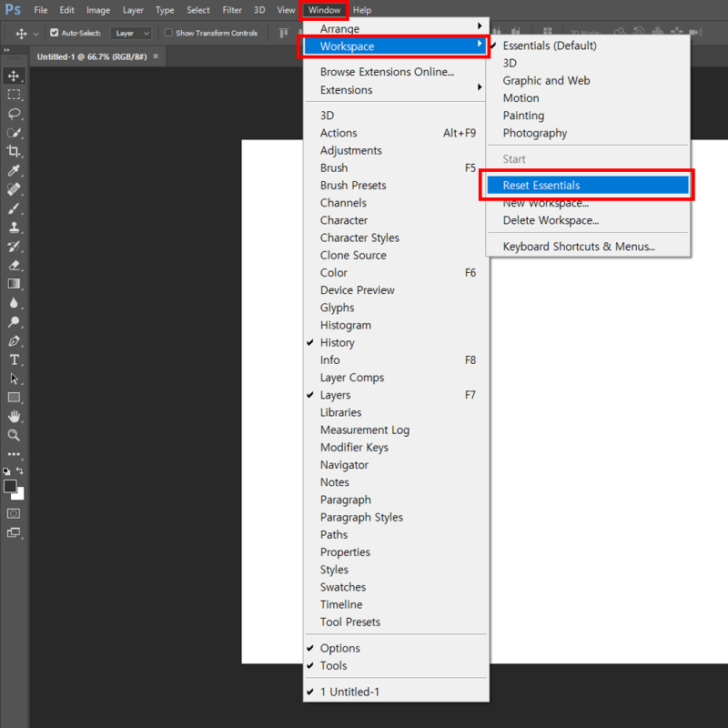The width and height of the screenshot is (728, 728).
Task: Toggle Quick Mask mode
Action: pyautogui.click(x=14, y=513)
